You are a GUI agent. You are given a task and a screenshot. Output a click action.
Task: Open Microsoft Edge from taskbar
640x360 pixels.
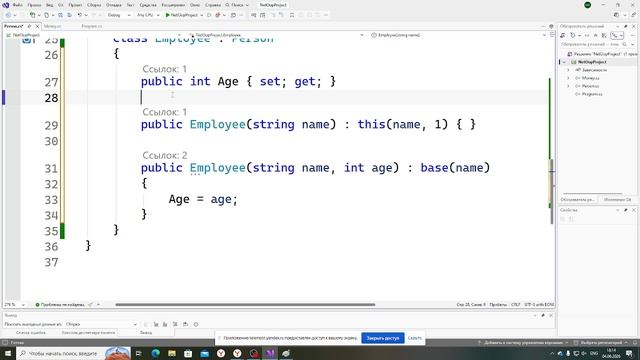156,353
